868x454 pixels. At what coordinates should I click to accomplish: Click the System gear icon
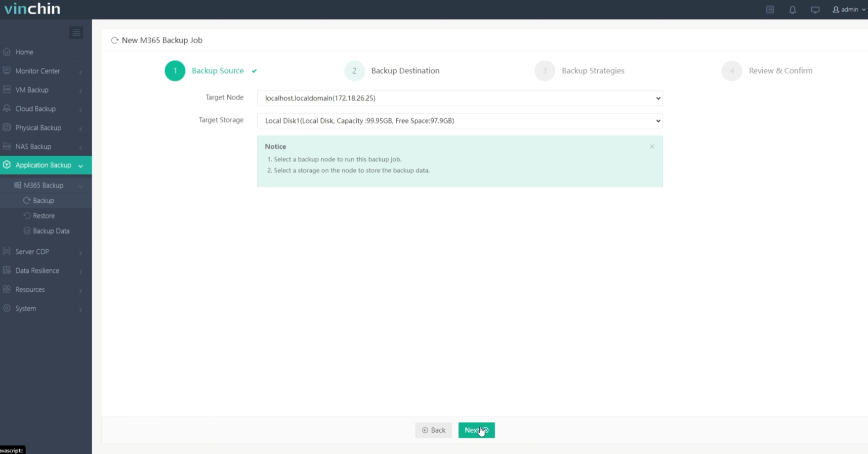pos(7,308)
